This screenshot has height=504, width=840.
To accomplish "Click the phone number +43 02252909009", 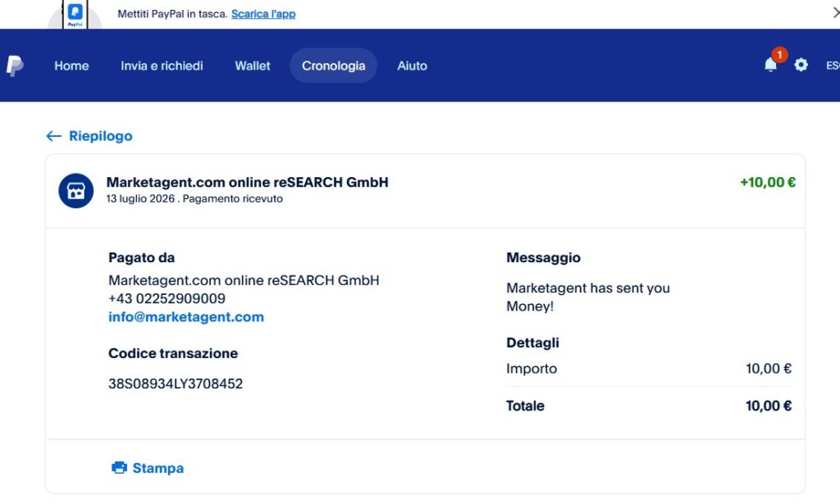I will (167, 298).
